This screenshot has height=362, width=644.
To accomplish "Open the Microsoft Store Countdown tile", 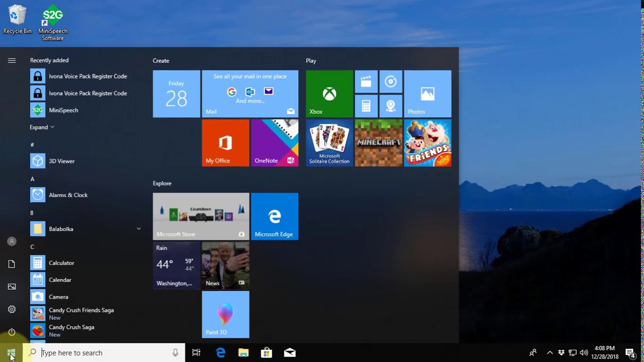I will click(201, 216).
